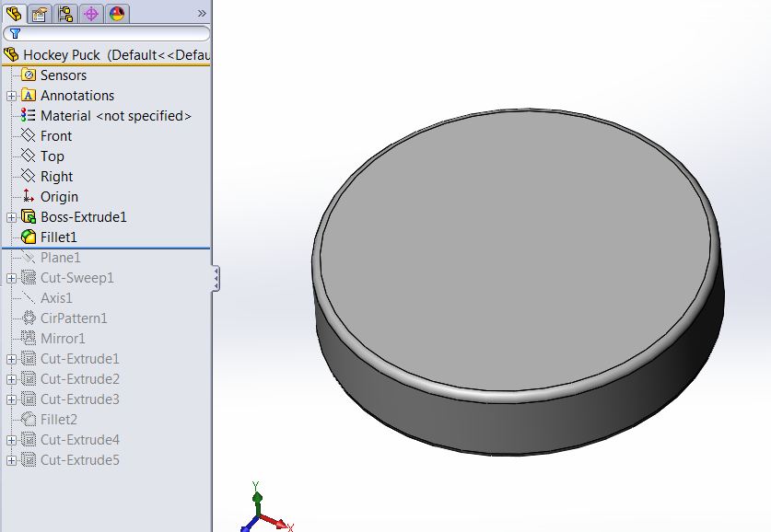
Task: Click the Fillet2 icon
Action: [x=29, y=419]
